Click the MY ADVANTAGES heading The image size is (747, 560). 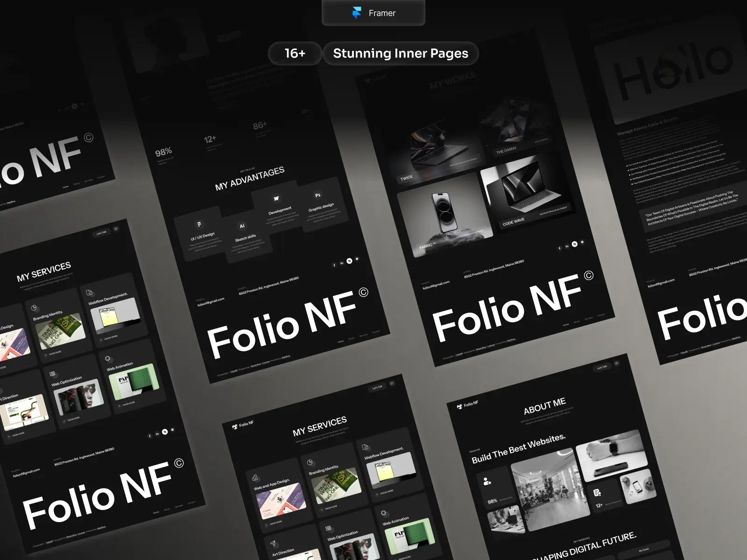(x=250, y=179)
